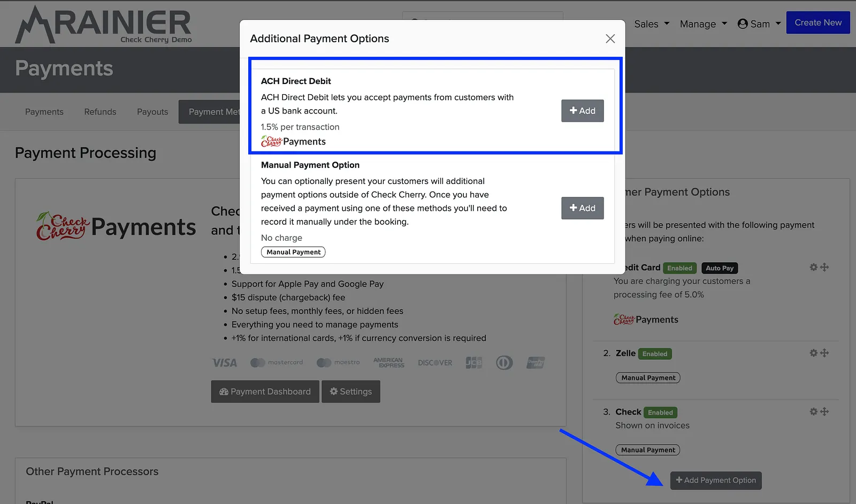Image resolution: width=856 pixels, height=504 pixels.
Task: Click 'No charge' text in dialog
Action: tap(281, 238)
